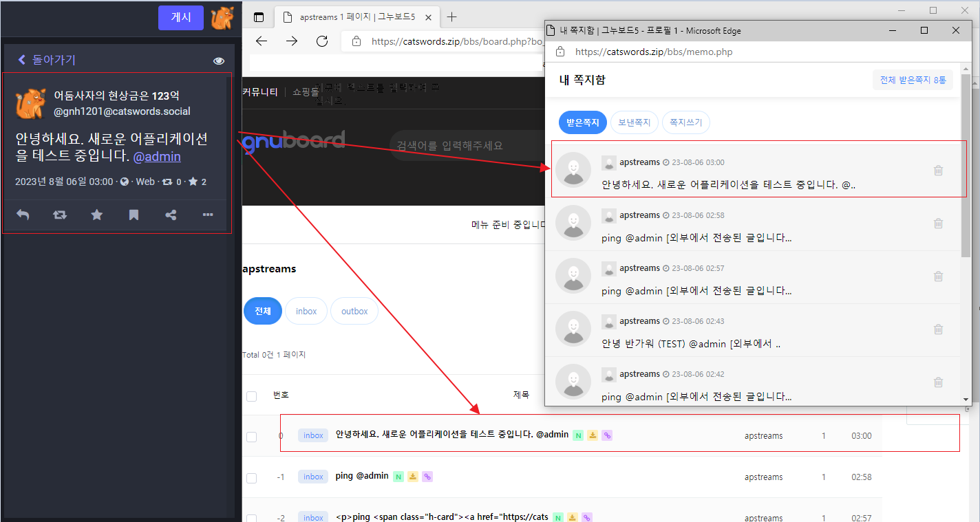Boost the post using the retweet icon

click(x=60, y=215)
